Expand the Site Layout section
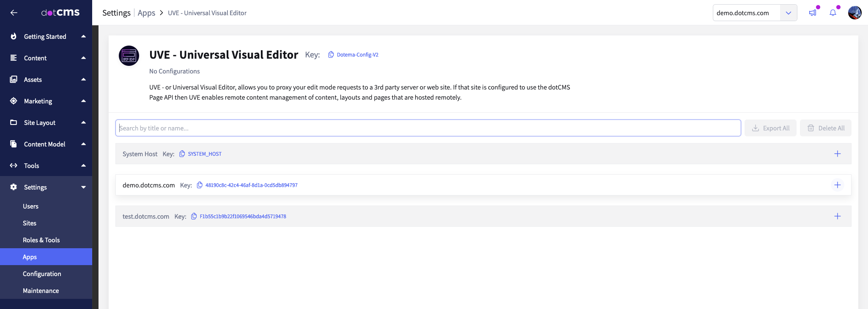This screenshot has width=868, height=309. coord(46,122)
